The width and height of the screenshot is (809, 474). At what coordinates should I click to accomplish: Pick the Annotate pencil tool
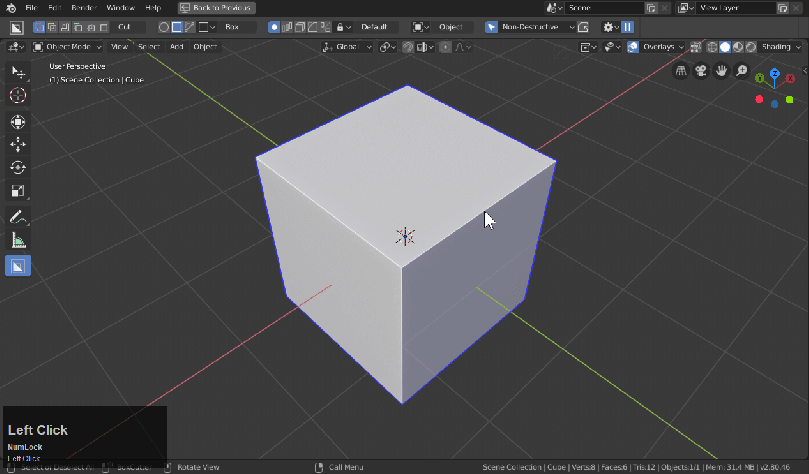[x=18, y=217]
